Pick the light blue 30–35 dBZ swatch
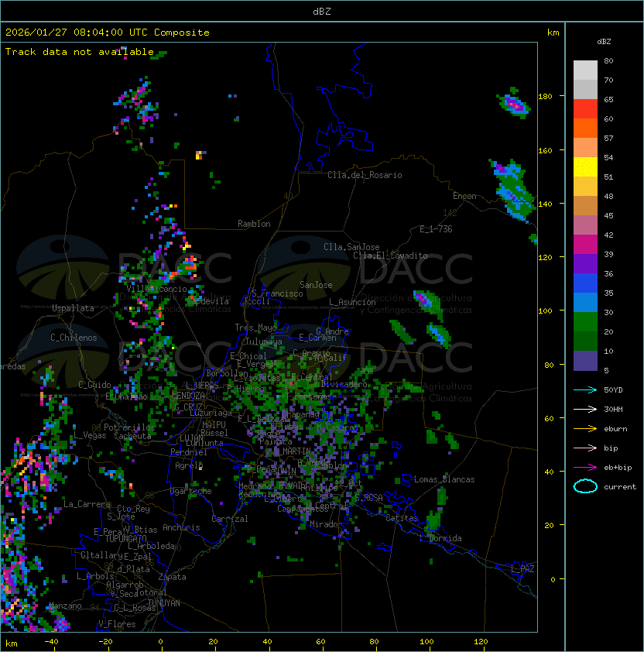Viewport: 644px width, 652px height. tap(585, 302)
